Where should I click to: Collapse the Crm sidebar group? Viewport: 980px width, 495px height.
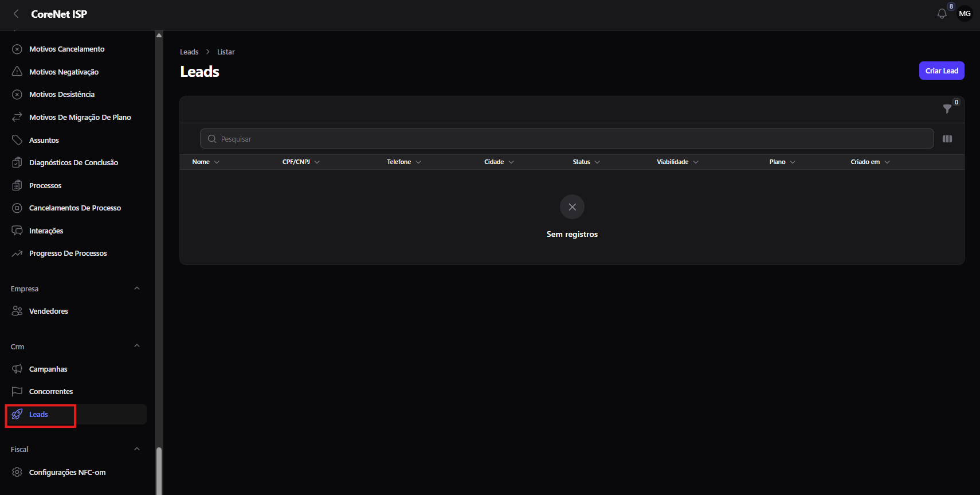click(137, 346)
